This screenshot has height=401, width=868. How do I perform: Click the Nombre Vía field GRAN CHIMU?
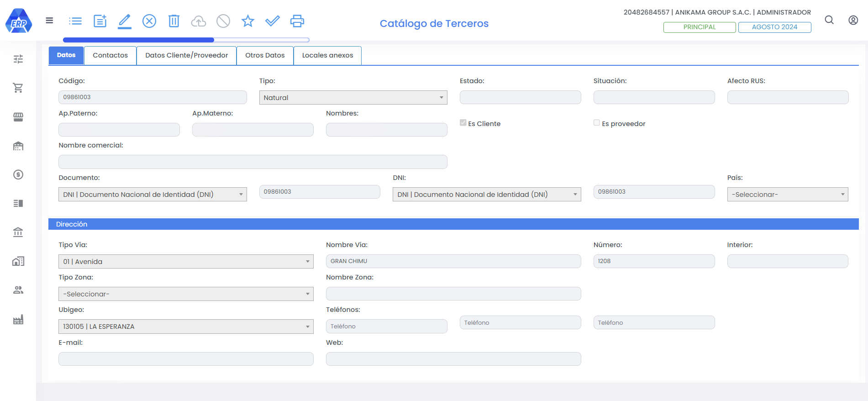pos(453,261)
